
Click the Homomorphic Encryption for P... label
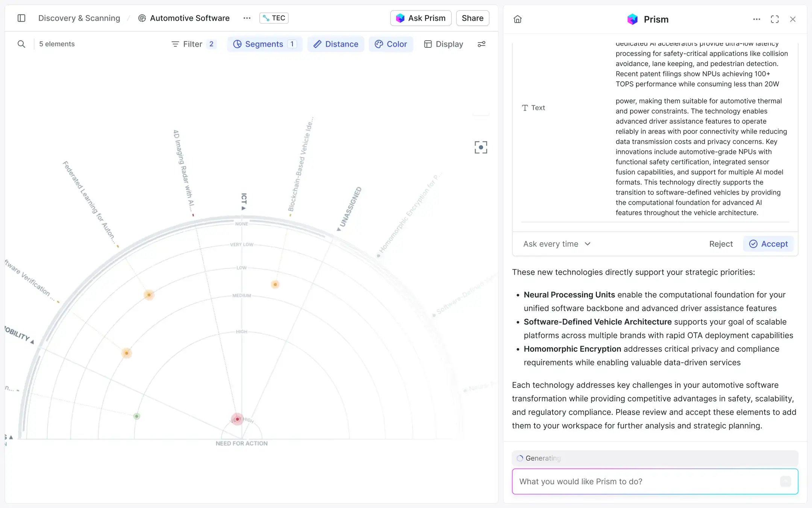410,213
